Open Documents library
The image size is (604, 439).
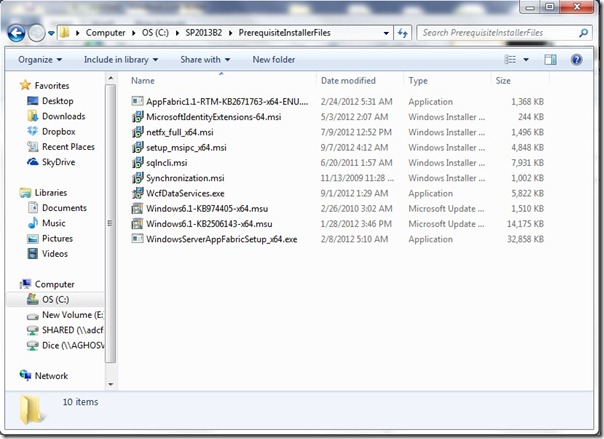click(64, 208)
